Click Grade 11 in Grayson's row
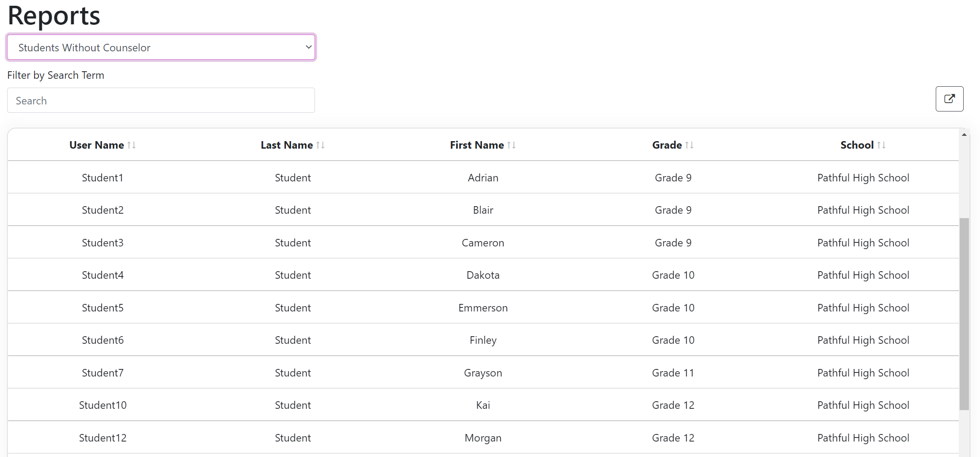 [673, 373]
